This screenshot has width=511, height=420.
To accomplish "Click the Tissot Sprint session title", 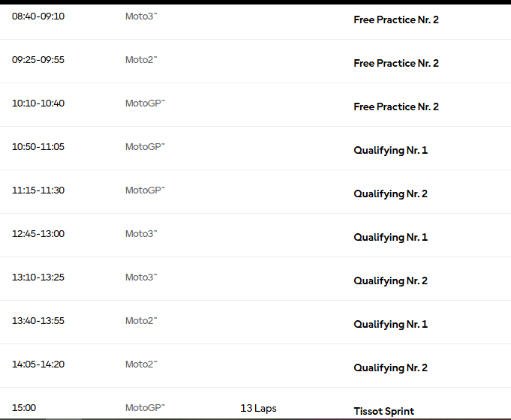I will (x=383, y=411).
